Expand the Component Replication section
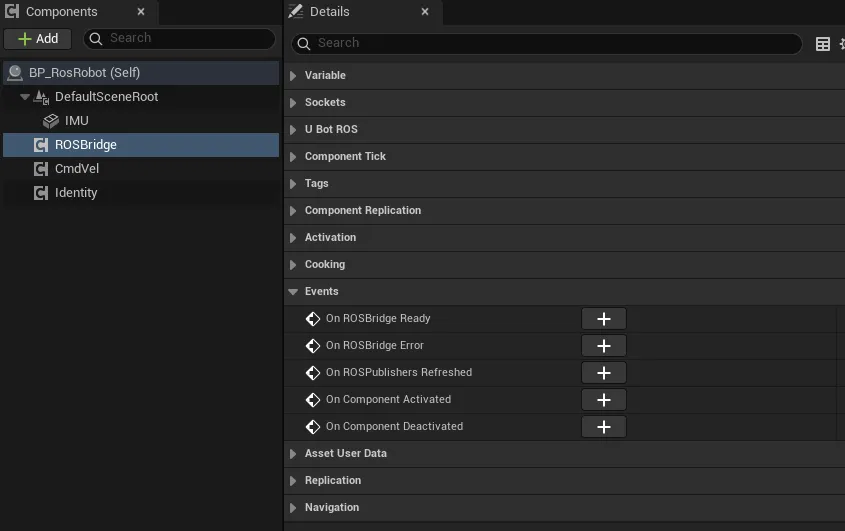Viewport: 845px width, 531px height. pyautogui.click(x=293, y=210)
